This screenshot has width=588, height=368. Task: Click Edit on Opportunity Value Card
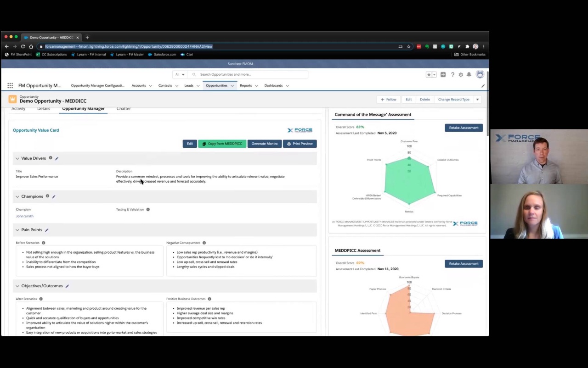pyautogui.click(x=190, y=144)
